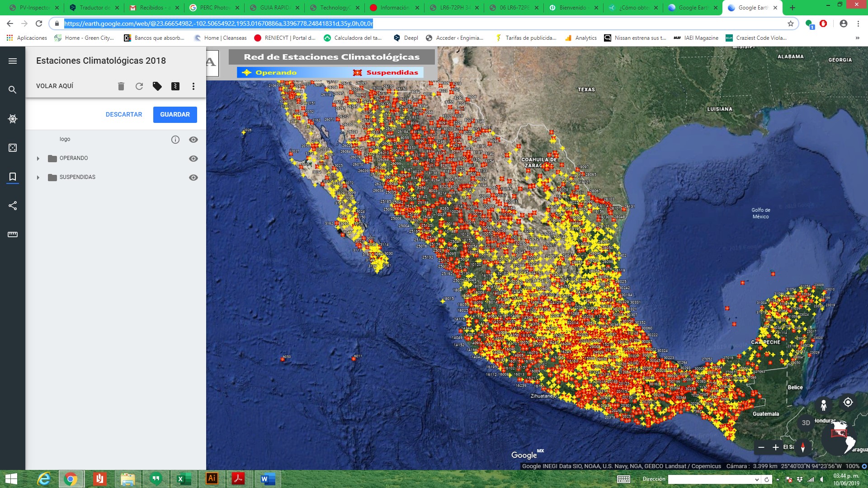Screen dimensions: 868x488
Task: Switch to the GUIA RAPIDA tab
Action: tap(274, 8)
